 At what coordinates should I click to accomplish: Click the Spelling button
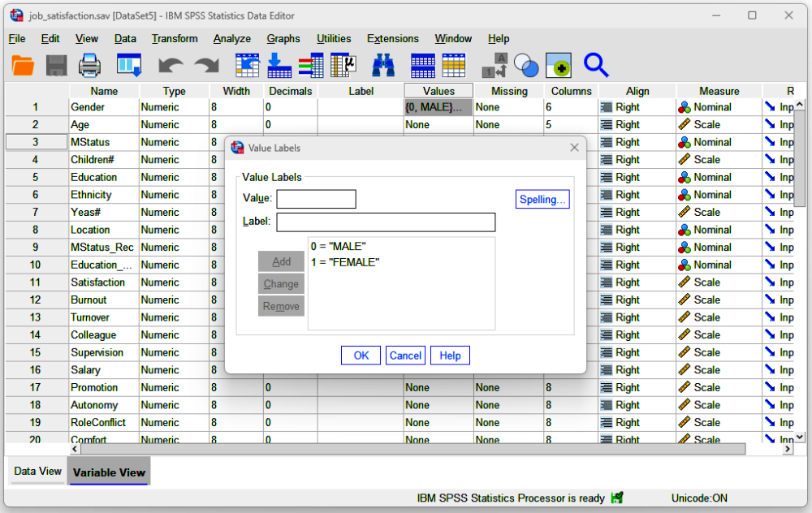(x=542, y=199)
